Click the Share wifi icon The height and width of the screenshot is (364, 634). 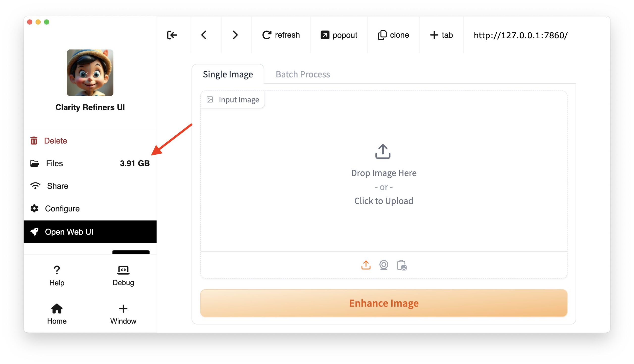35,186
